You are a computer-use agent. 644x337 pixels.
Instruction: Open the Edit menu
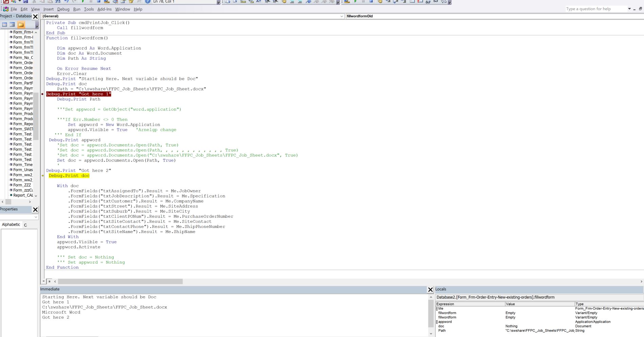tap(24, 9)
